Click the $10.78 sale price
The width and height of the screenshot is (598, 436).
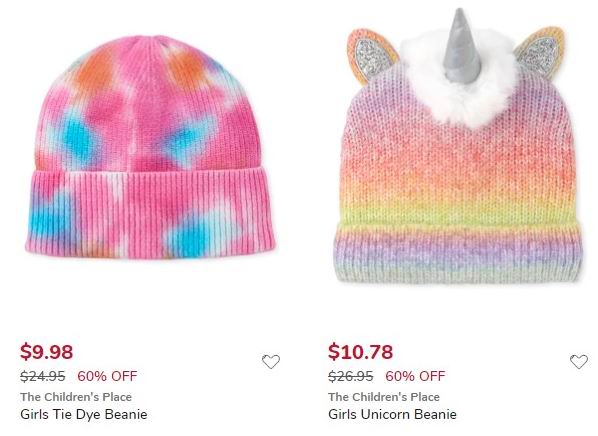pos(360,351)
